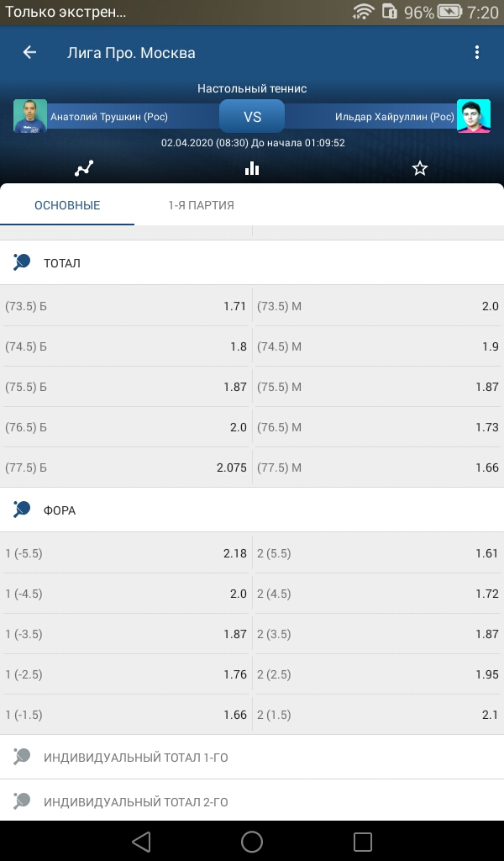Viewport: 504px width, 861px height.
Task: Expand ИНДИВИДУАЛЬНЫЙ ТОТАЛ 1-ГО section
Action: tap(252, 758)
